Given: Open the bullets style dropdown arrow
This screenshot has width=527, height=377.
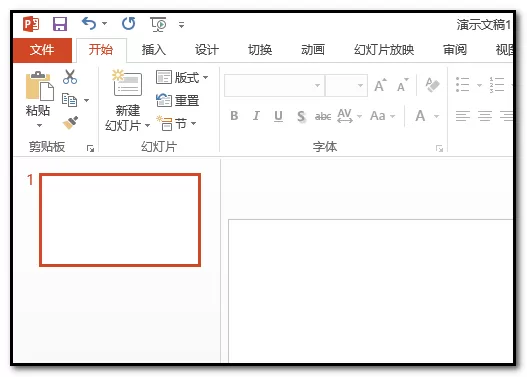Looking at the screenshot, I should point(479,85).
